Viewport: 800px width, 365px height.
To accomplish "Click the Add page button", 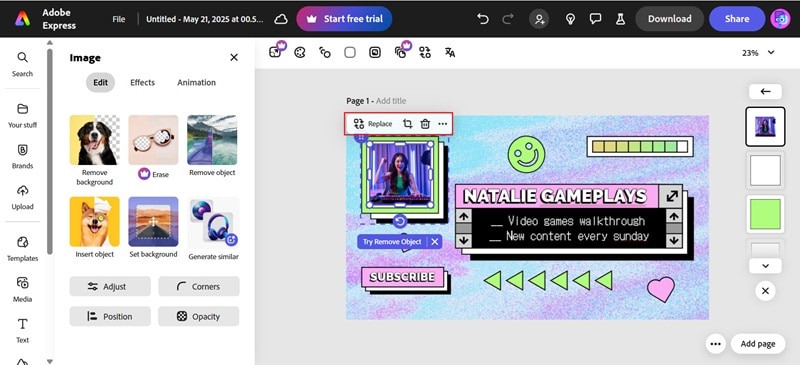I will [x=758, y=344].
